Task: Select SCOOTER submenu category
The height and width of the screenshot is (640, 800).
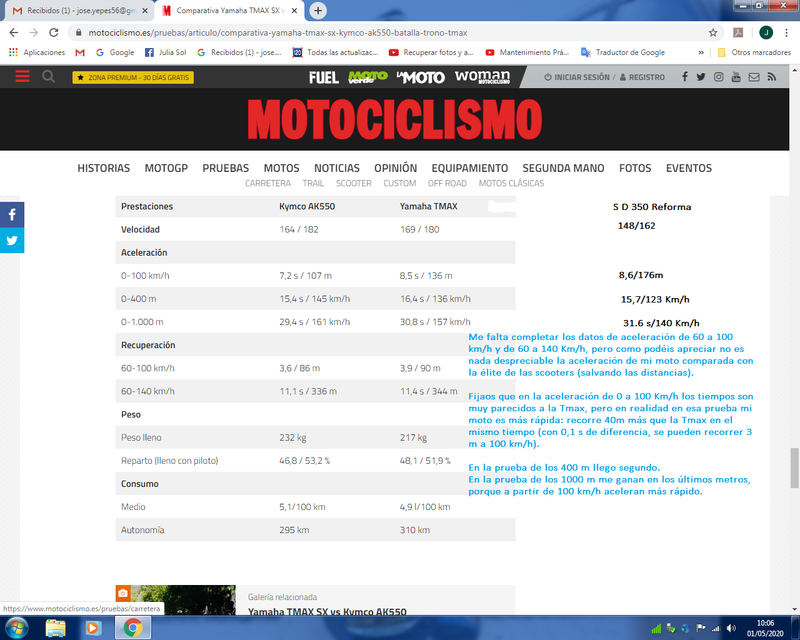Action: click(354, 183)
